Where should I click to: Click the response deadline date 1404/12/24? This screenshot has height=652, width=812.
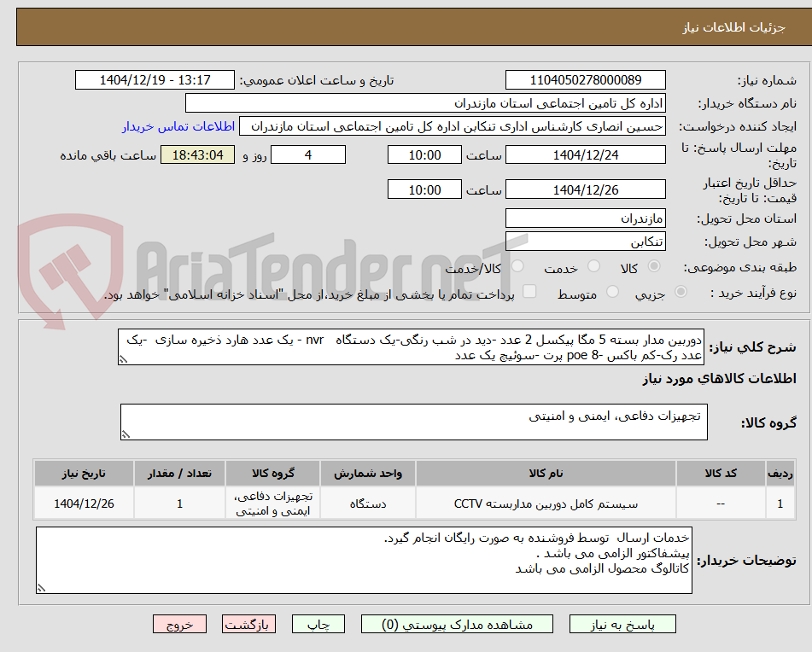coord(585,154)
